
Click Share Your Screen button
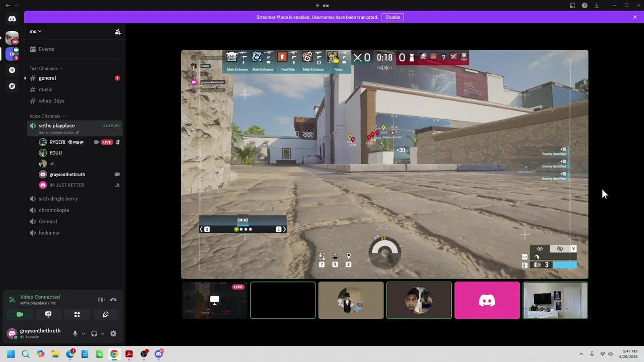[x=48, y=314]
